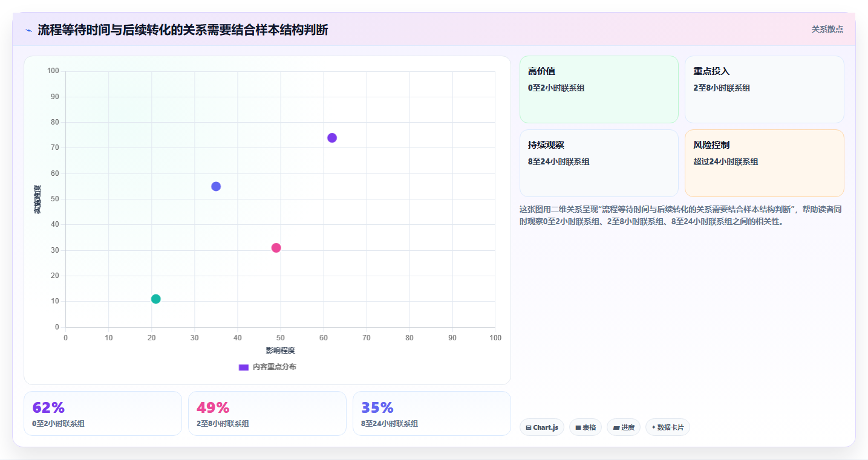Click 超过24小时联系组 in the 风险控制 card
This screenshot has height=460, width=868.
click(726, 161)
